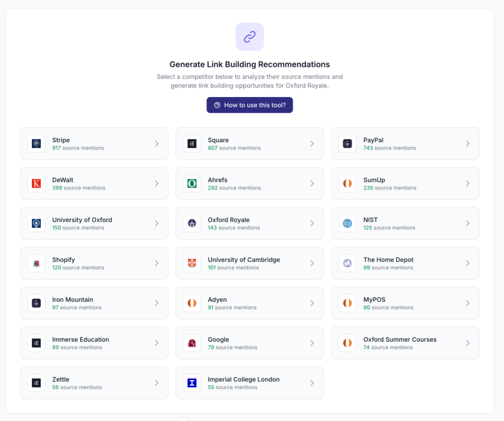The height and width of the screenshot is (421, 504).
Task: Expand the Square card chevron
Action: (312, 143)
